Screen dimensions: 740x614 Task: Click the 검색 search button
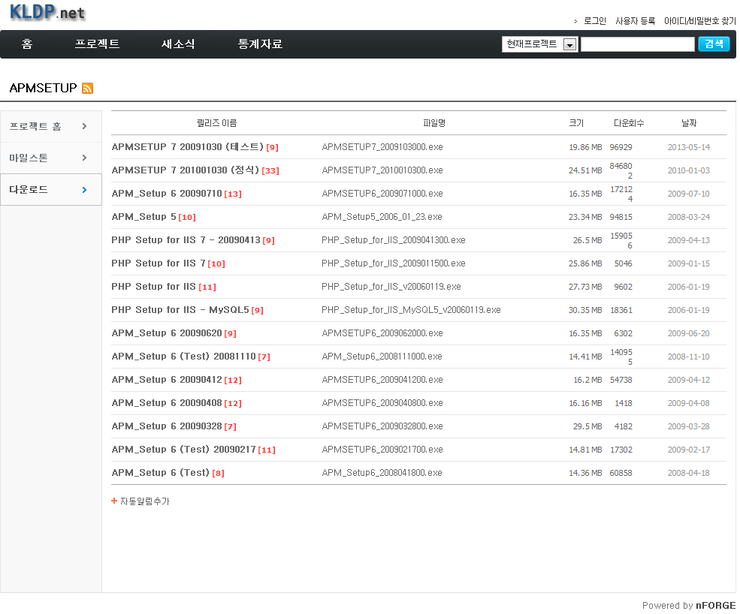[x=714, y=44]
